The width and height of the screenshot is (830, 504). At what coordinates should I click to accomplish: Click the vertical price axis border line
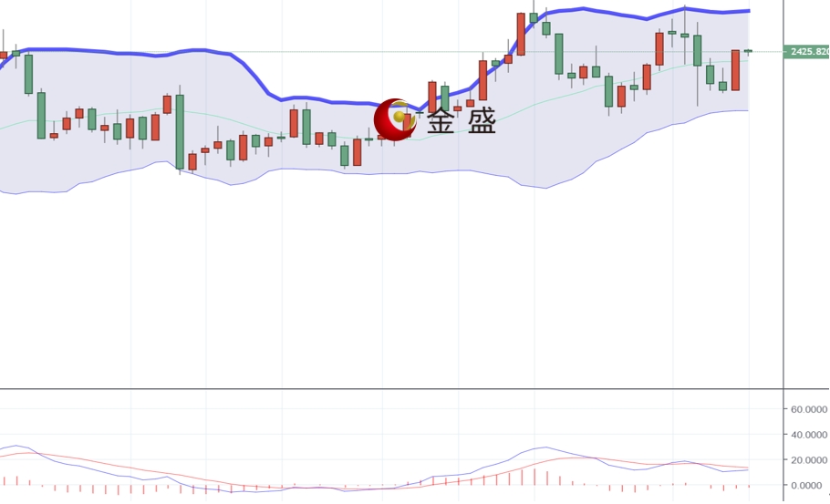783,249
